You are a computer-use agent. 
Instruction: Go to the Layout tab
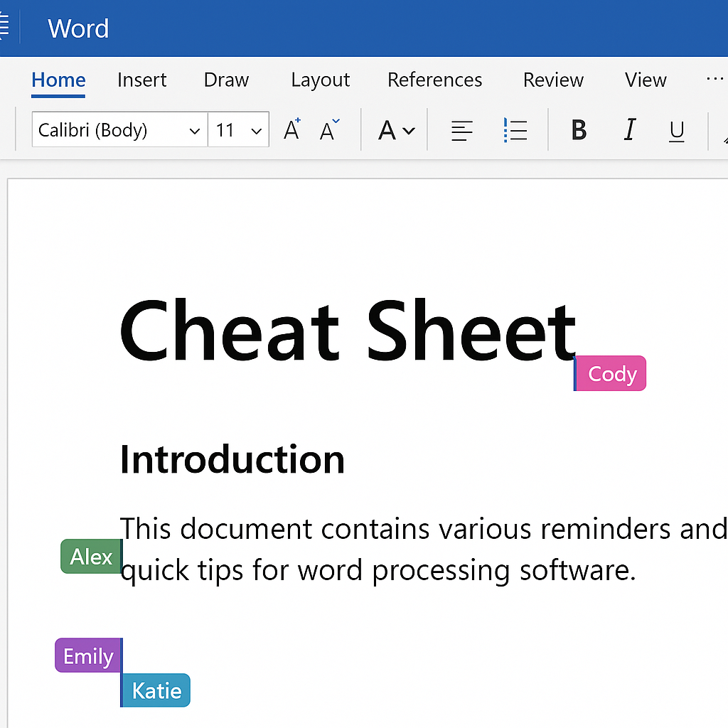(x=321, y=80)
